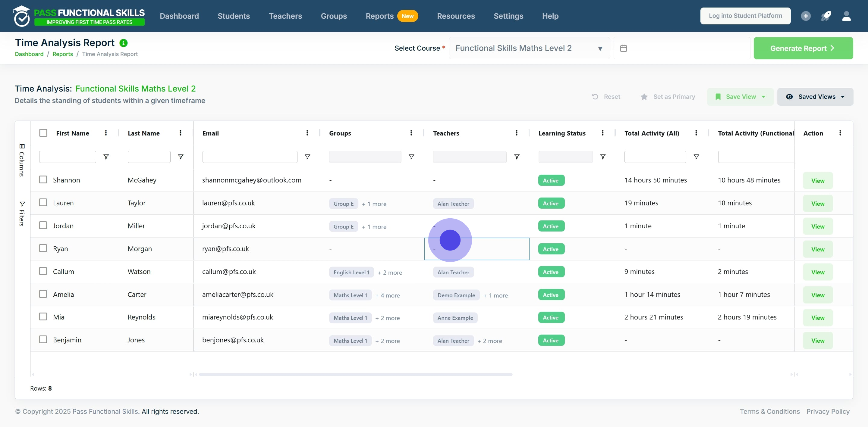This screenshot has height=427, width=868.
Task: Click the rocket icon in top bar
Action: point(826,16)
